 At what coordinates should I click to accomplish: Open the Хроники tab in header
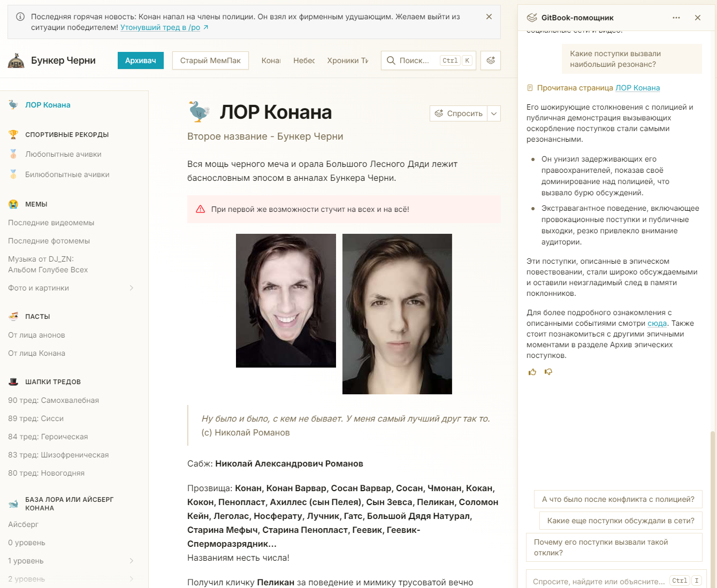pos(348,60)
